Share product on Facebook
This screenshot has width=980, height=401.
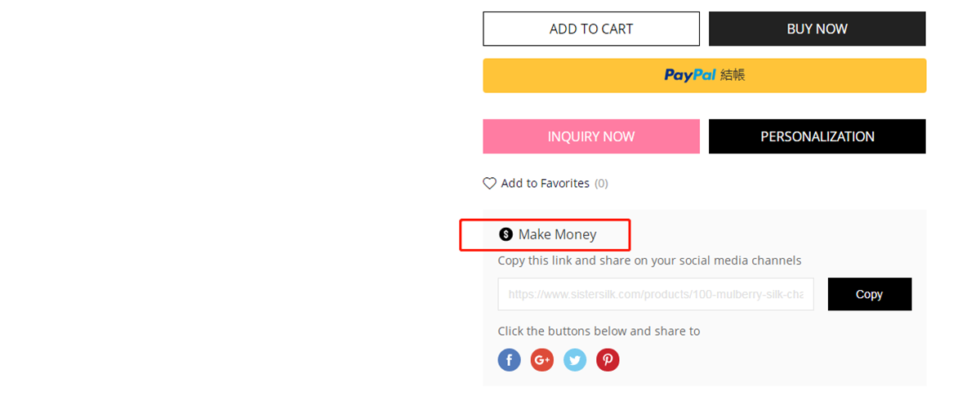point(510,359)
